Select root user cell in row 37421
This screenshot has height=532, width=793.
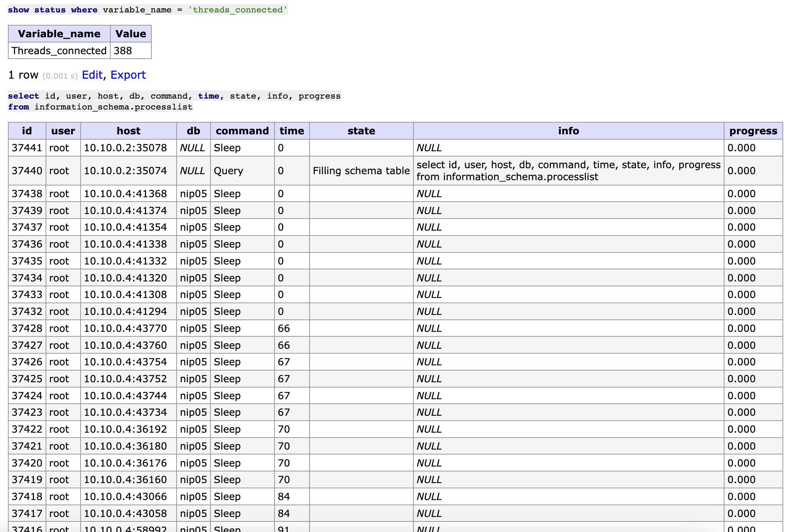(63, 446)
